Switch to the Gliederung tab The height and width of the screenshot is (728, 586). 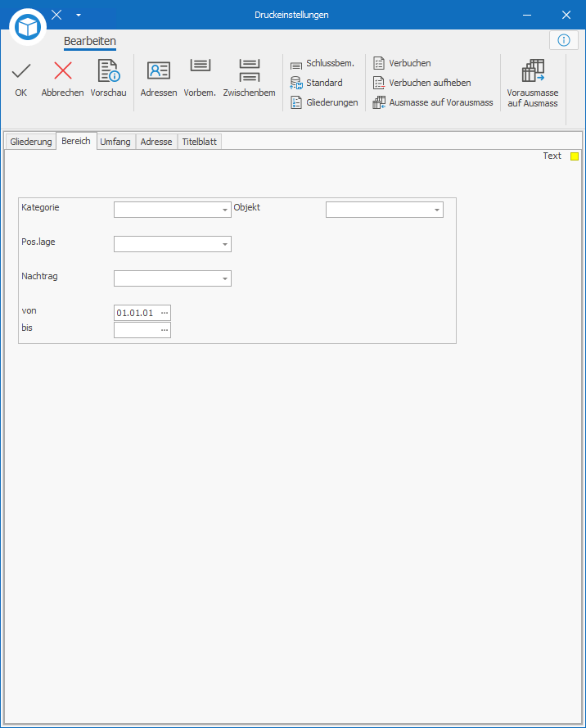[31, 142]
